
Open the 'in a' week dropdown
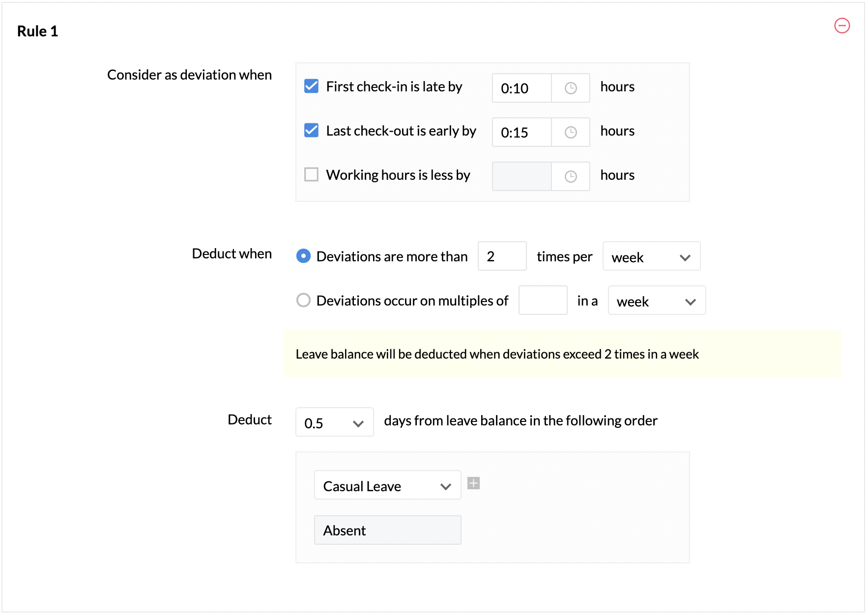pos(657,300)
